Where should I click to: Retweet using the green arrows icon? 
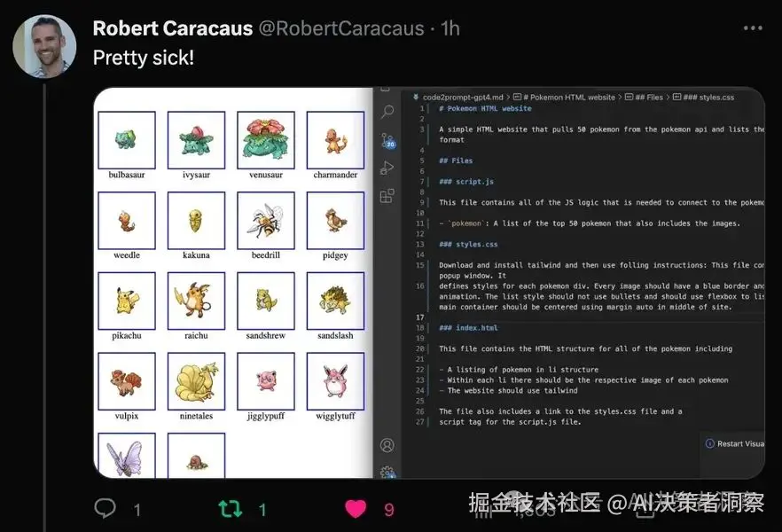point(231,509)
